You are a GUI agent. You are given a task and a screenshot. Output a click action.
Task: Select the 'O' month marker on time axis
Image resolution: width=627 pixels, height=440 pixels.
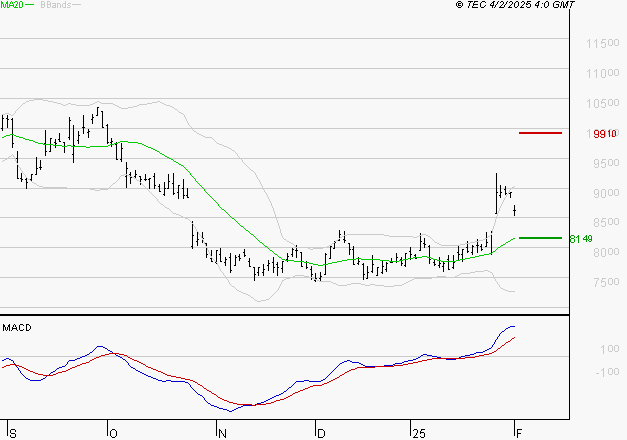113,433
